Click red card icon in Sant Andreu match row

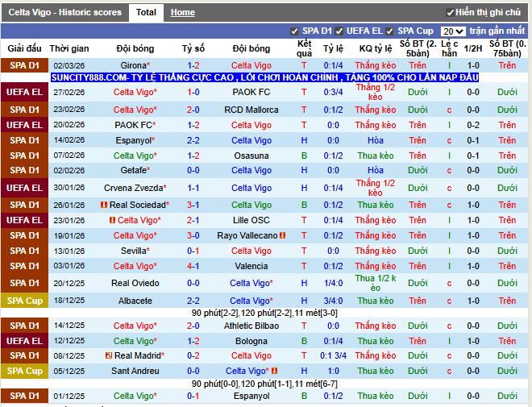pyautogui.click(x=275, y=371)
